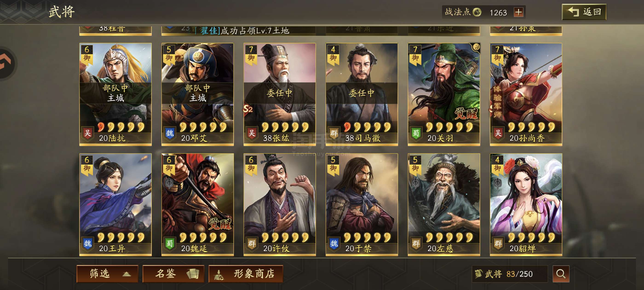Open the 名鉴 card catalog
644x290 pixels.
pos(173,274)
